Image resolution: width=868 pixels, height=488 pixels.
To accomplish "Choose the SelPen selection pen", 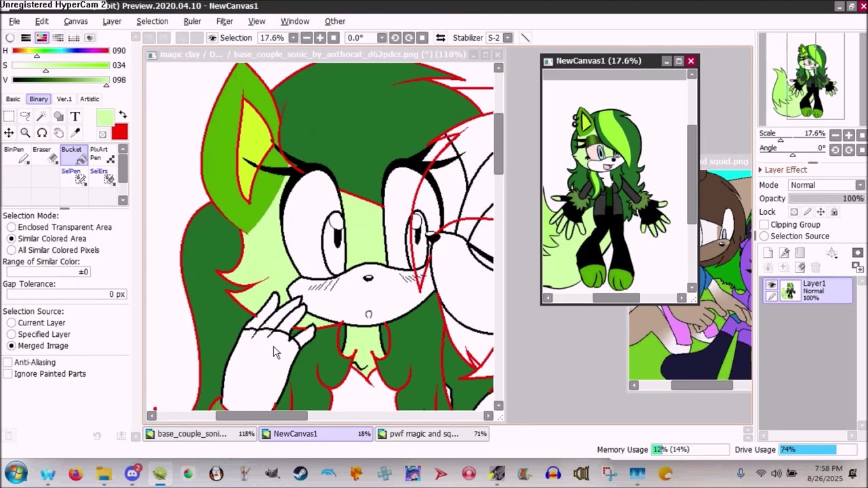I will pyautogui.click(x=73, y=176).
